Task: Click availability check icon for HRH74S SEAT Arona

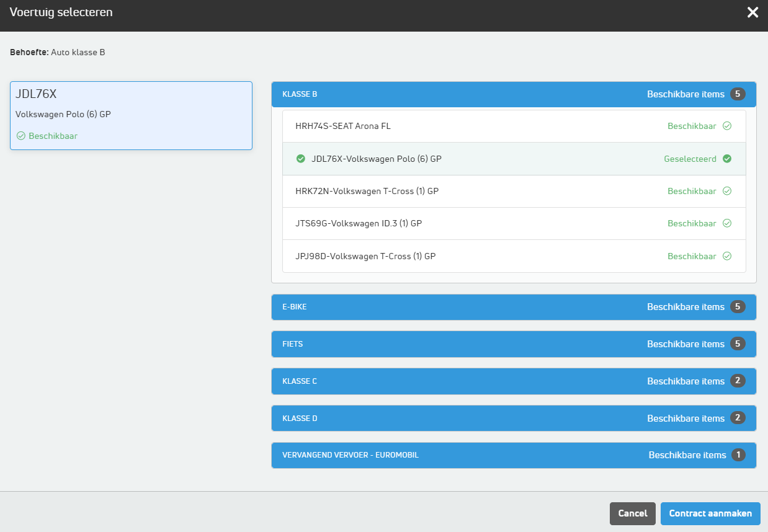Action: click(727, 126)
